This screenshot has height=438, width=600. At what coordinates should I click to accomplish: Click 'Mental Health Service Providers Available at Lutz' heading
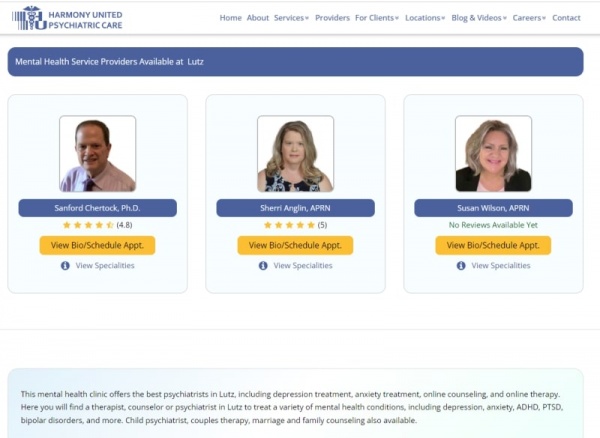(x=109, y=62)
